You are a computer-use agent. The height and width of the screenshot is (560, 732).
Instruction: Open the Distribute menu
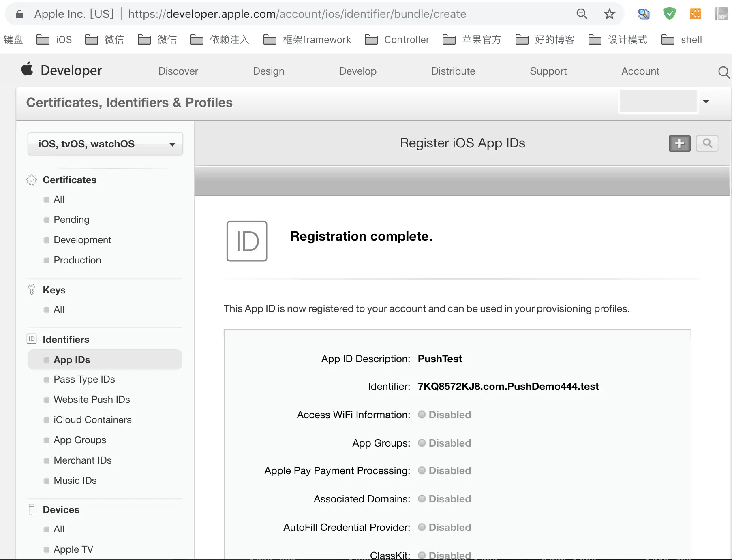click(453, 71)
